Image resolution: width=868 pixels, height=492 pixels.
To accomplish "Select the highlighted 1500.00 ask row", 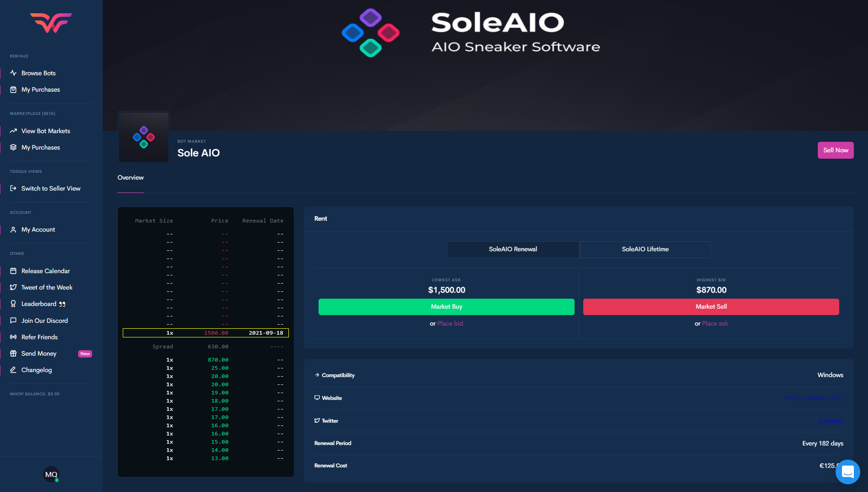I will point(205,333).
